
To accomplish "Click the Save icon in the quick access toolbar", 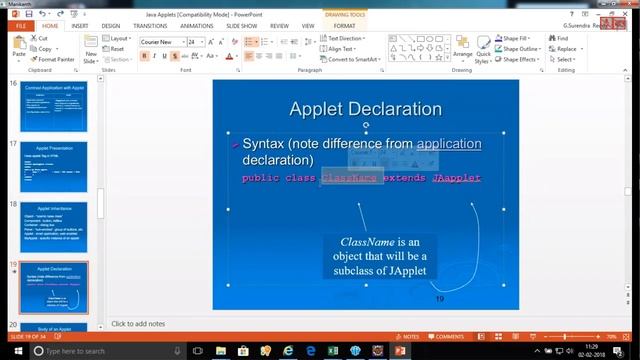I will [29, 14].
